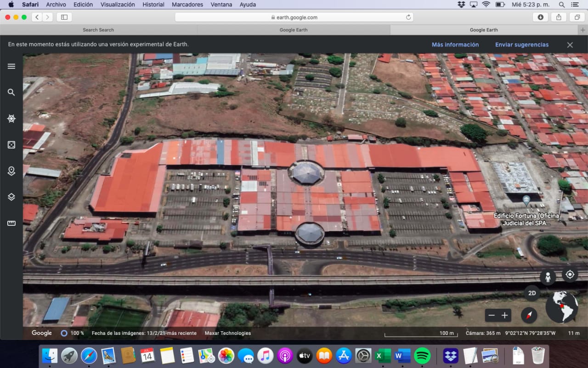Viewport: 588px width, 368px height.
Task: Open the Google Earth hamburger menu
Action: 11,66
